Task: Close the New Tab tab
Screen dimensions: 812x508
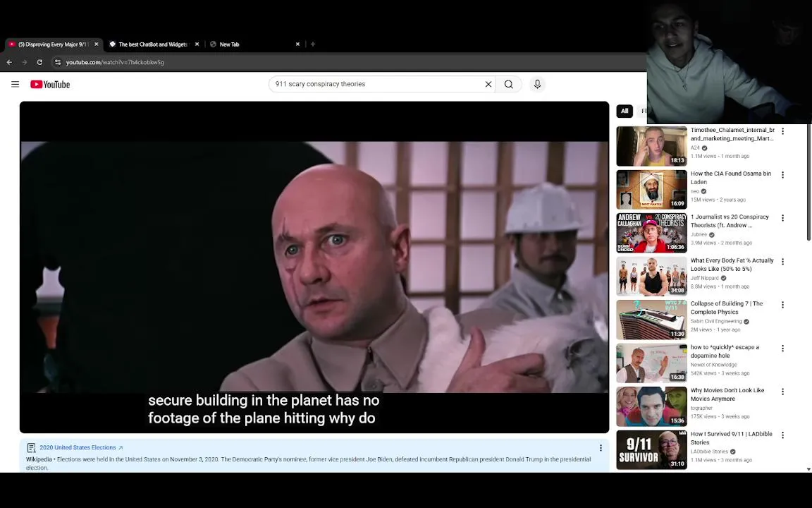Action: [297, 44]
